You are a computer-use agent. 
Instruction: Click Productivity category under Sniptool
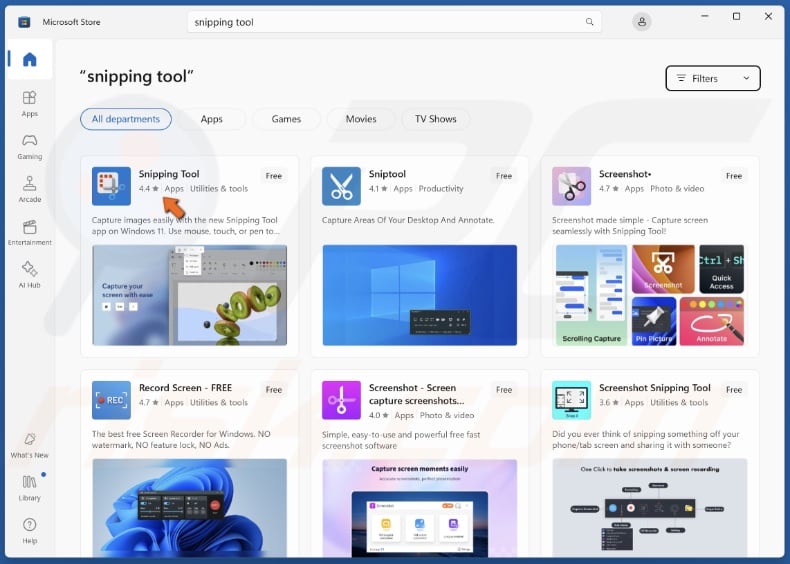pyautogui.click(x=441, y=189)
